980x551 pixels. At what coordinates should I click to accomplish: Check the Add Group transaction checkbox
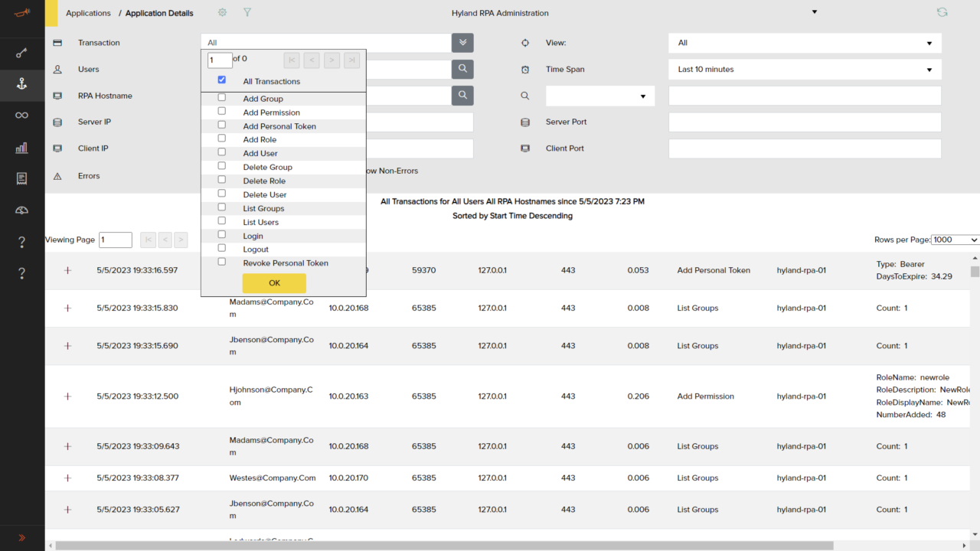point(221,97)
